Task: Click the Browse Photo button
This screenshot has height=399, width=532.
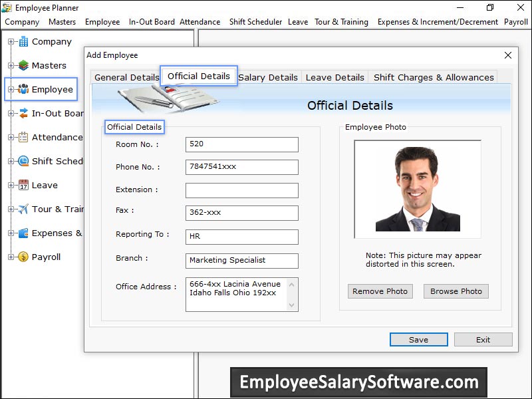Action: tap(456, 291)
